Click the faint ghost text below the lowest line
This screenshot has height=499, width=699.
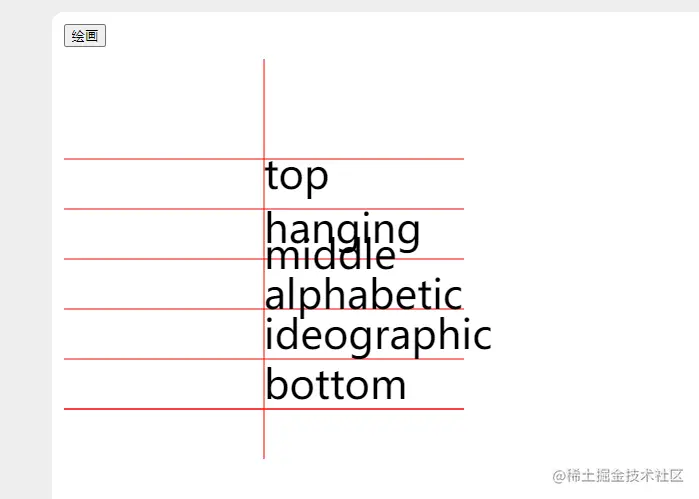pos(360,428)
